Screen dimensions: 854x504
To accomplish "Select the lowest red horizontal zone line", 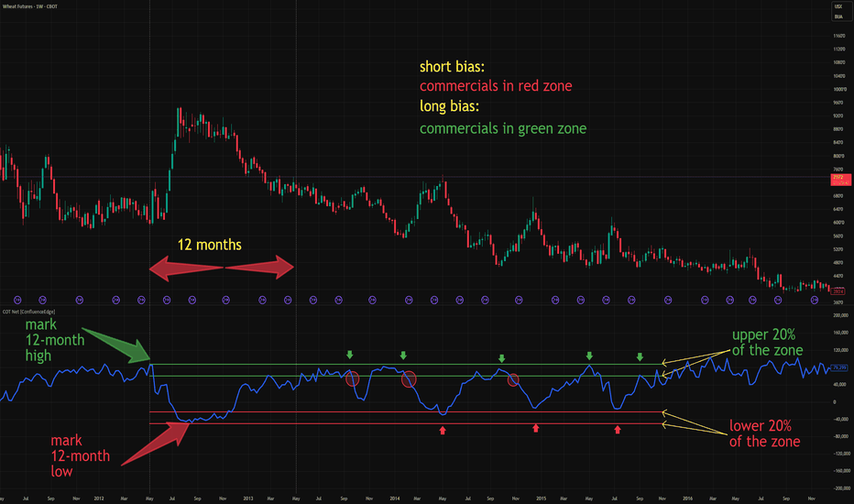I will coord(406,423).
